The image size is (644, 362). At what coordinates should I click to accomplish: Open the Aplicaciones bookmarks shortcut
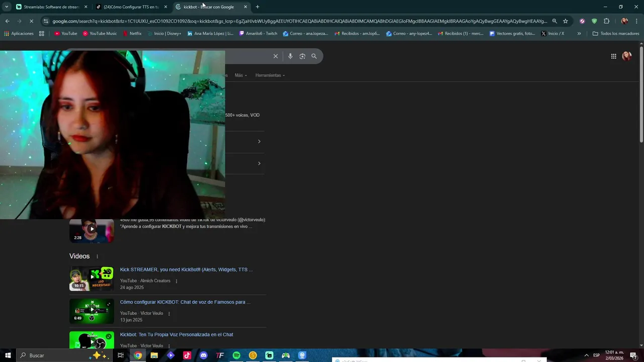coord(19,34)
